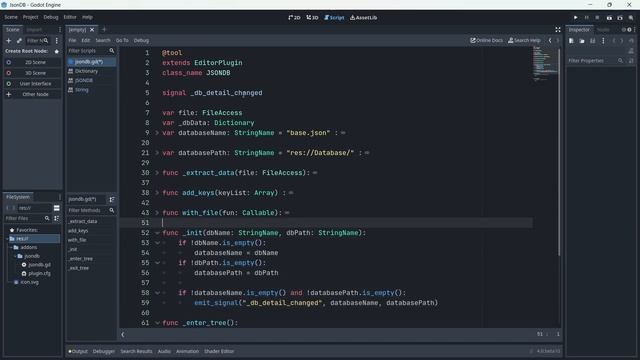The image size is (640, 360).
Task: Create new resource icon in Inspector
Action: [x=571, y=41]
